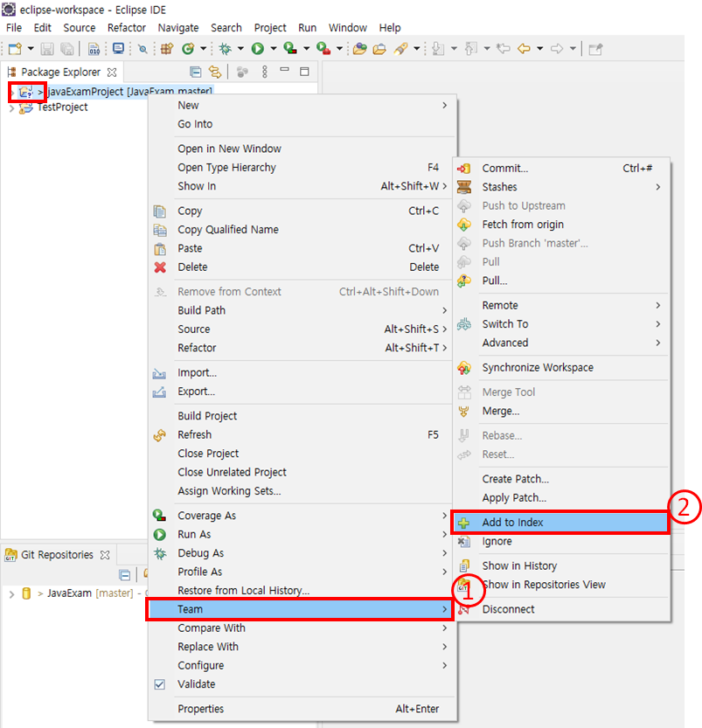702x728 pixels.
Task: Select TestProject in Package Explorer
Action: click(62, 107)
